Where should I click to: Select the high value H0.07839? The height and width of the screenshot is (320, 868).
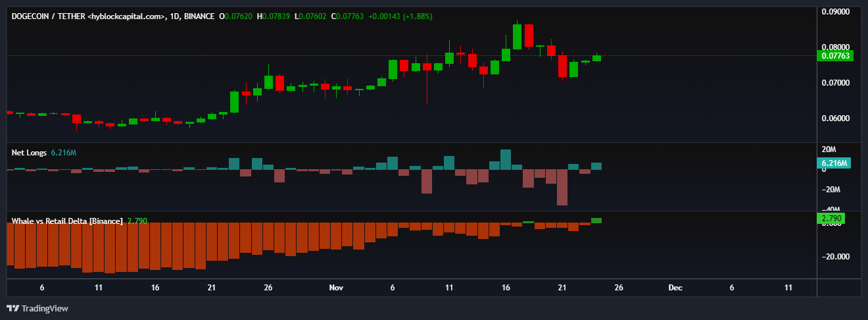click(274, 16)
